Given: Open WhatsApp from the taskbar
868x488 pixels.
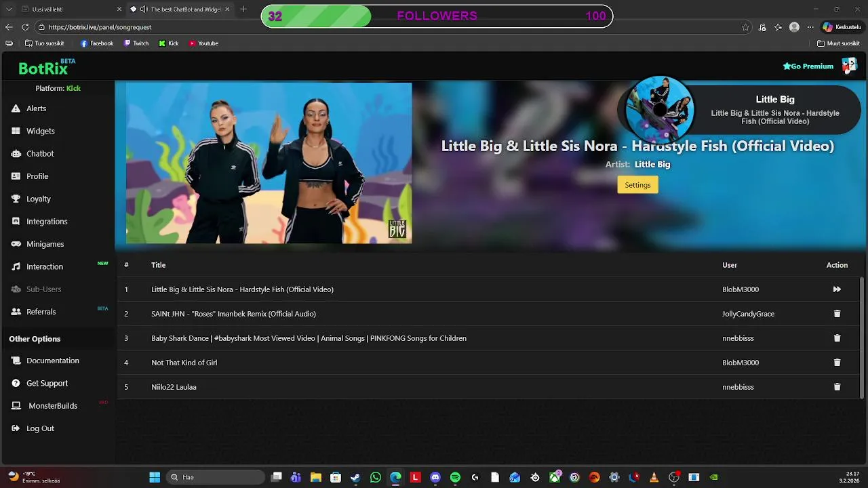Looking at the screenshot, I should [376, 477].
